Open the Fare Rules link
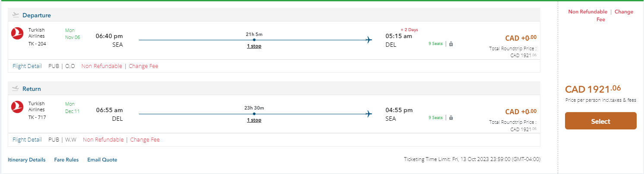Viewport: 644px width, 174px height. click(66, 160)
